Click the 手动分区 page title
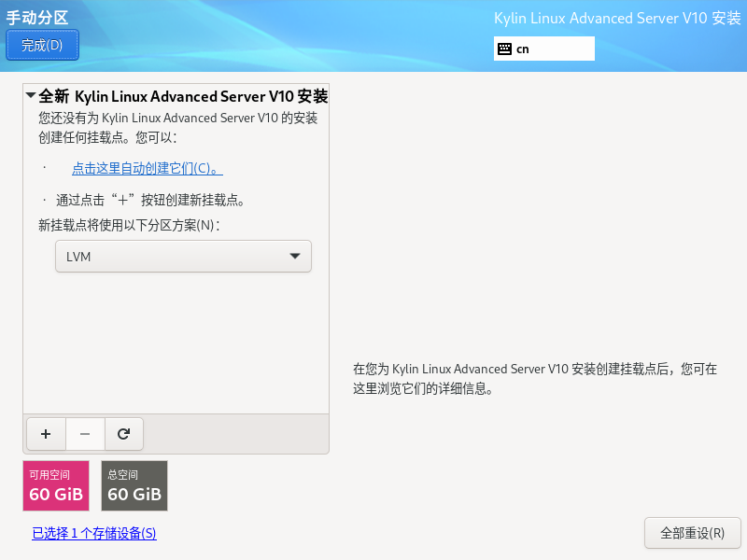The height and width of the screenshot is (560, 747). pos(37,18)
